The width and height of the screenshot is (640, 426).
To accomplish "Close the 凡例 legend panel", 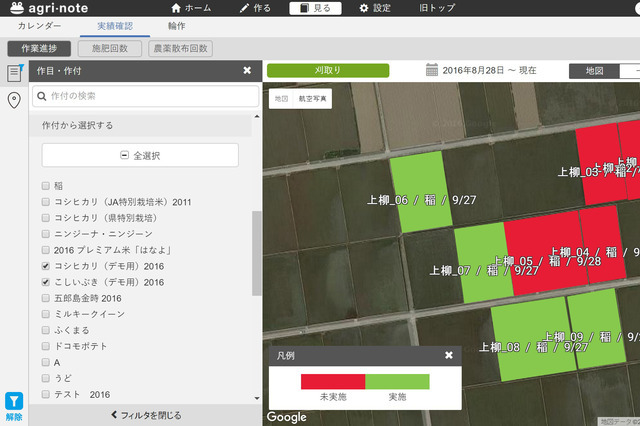I will (x=449, y=355).
